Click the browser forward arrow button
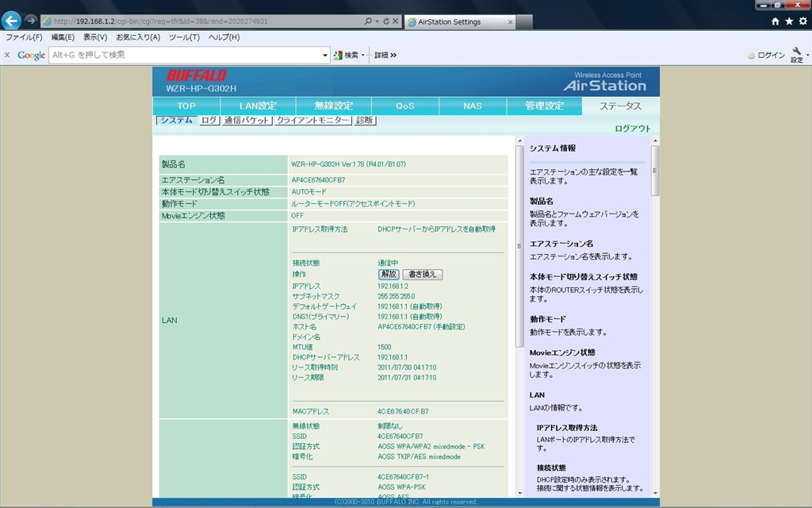The image size is (812, 508). click(31, 21)
